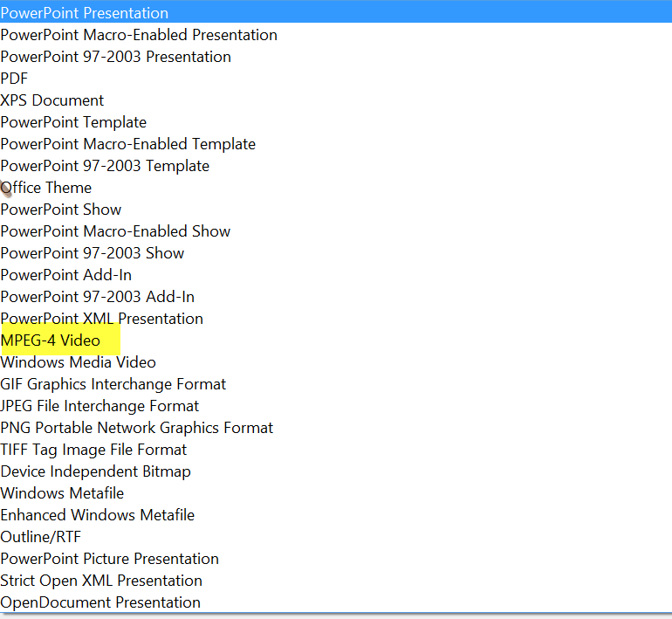Select OpenDocument Presentation format
The height and width of the screenshot is (619, 672).
click(x=336, y=602)
